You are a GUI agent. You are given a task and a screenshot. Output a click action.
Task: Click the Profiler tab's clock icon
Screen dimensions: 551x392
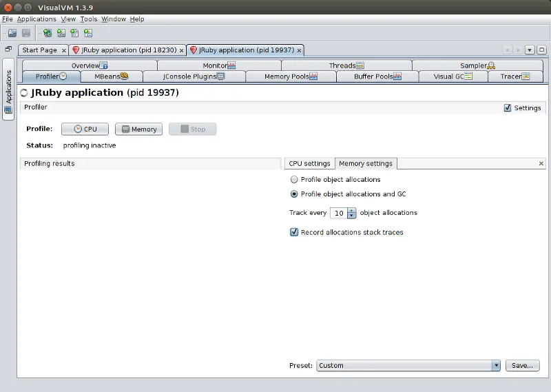[x=63, y=76]
